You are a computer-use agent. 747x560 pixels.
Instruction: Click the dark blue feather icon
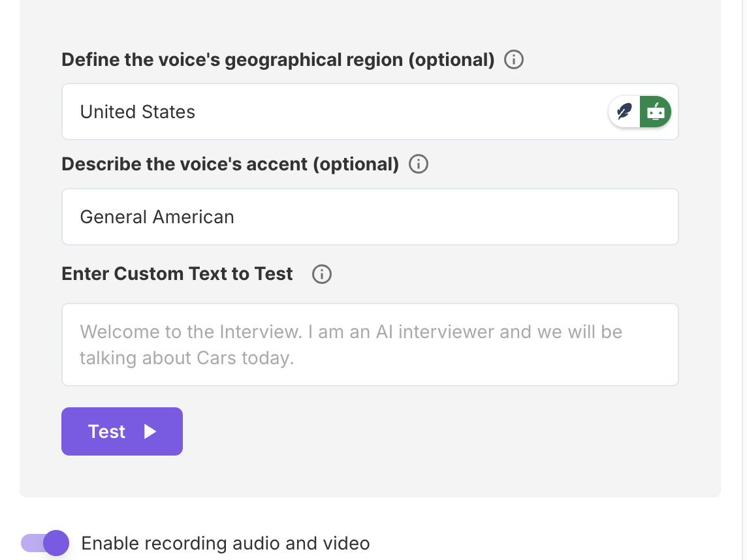625,112
